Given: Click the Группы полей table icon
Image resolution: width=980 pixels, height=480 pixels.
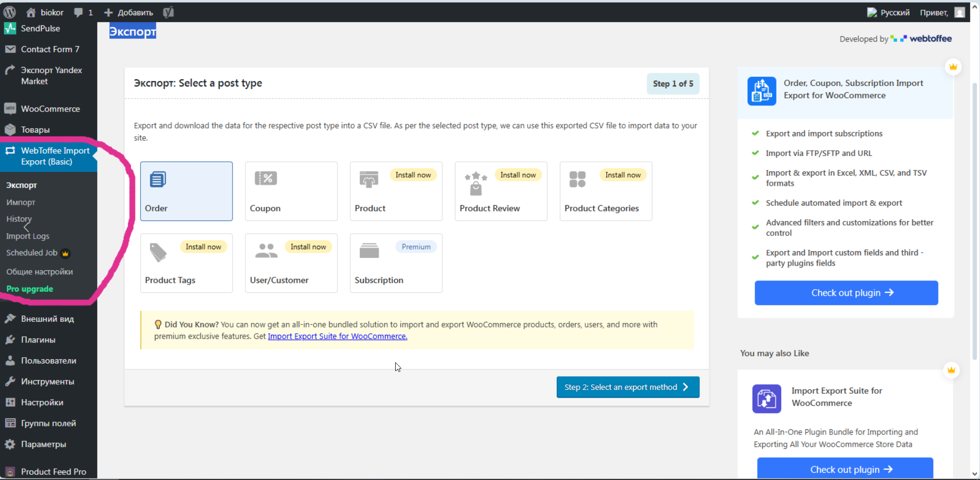Looking at the screenshot, I should click(x=10, y=423).
